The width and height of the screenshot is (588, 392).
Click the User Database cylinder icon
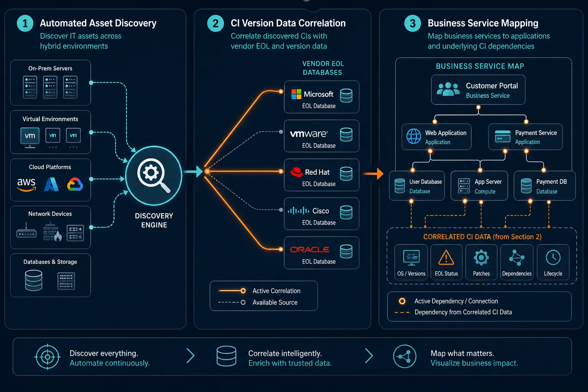coord(400,186)
